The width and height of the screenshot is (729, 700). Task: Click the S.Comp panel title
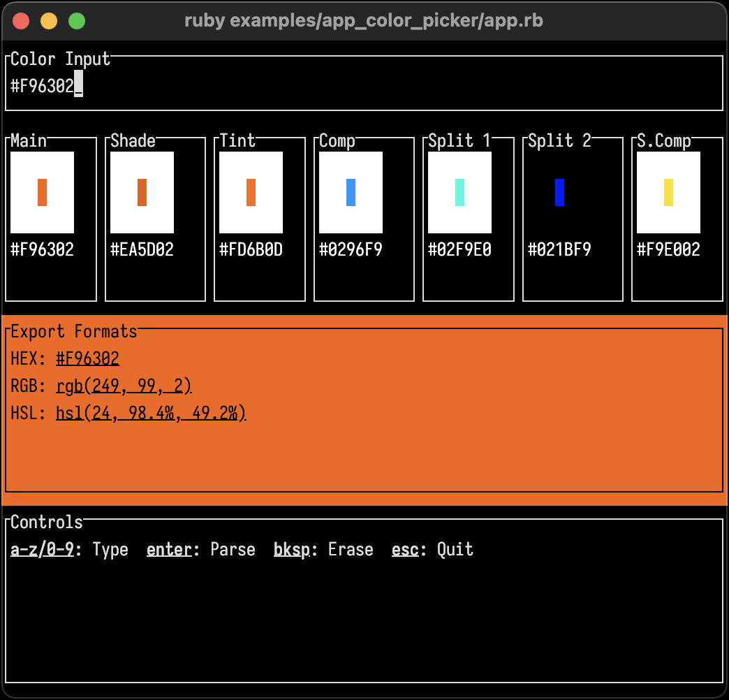(664, 141)
